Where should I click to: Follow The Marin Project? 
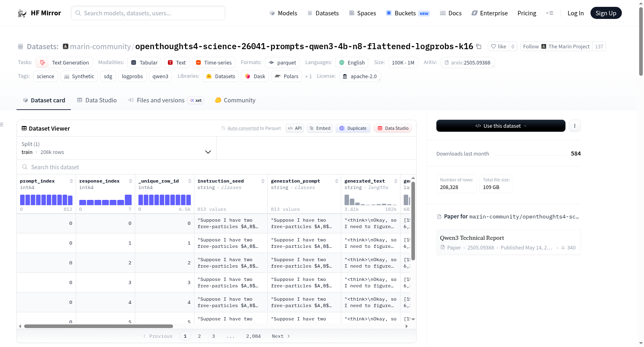click(556, 46)
